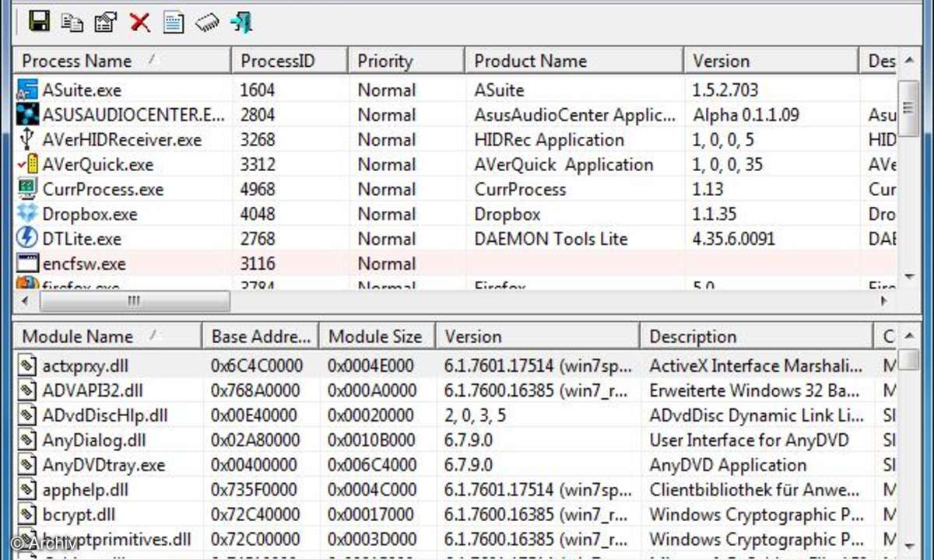
Task: Click version cell '1, 0, 0, 35'
Action: tap(728, 165)
